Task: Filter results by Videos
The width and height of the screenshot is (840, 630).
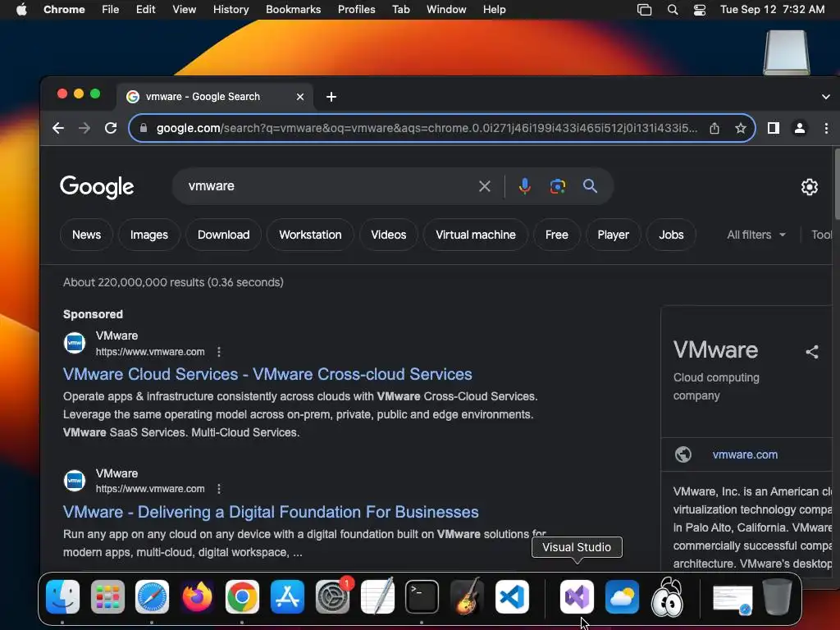Action: 388,235
